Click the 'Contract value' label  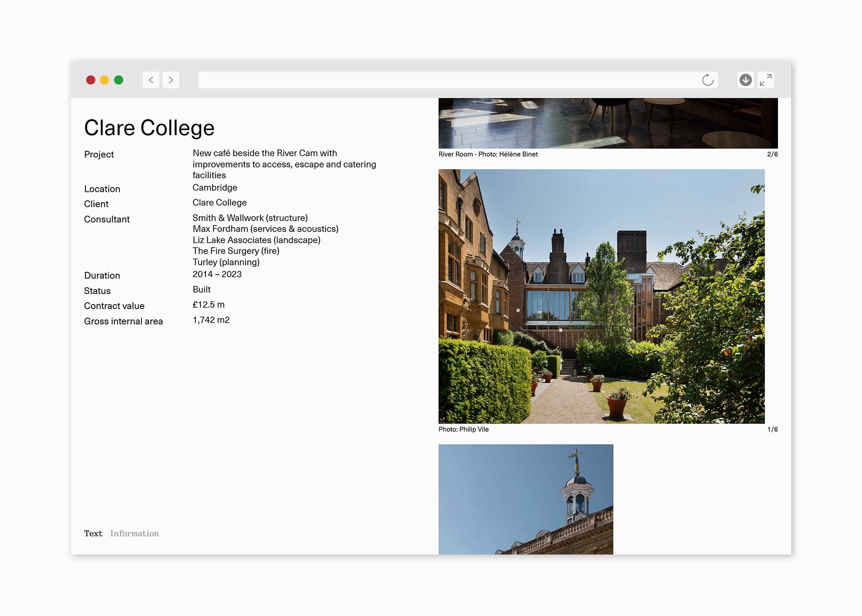(x=114, y=306)
